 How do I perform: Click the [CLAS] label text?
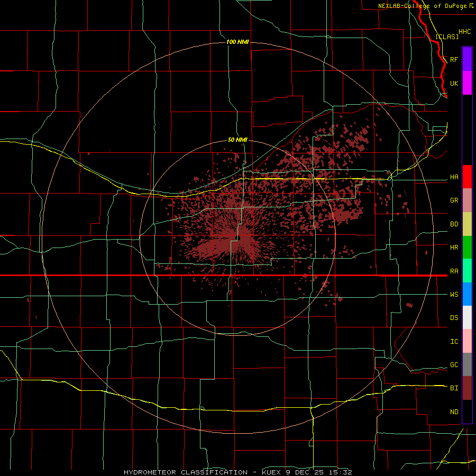447,36
